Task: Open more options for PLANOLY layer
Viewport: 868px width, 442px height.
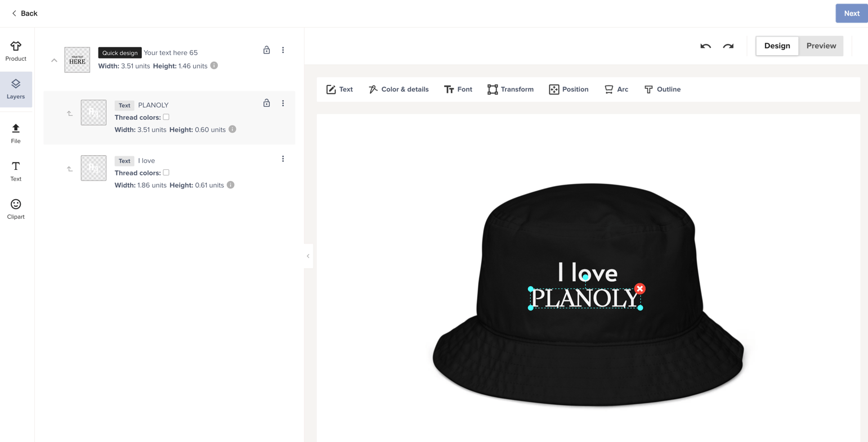Action: pos(283,103)
